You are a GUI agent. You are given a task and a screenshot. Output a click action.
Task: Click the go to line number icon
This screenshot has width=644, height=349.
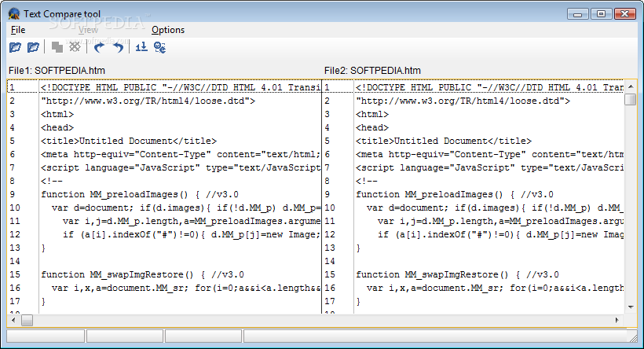tap(141, 47)
